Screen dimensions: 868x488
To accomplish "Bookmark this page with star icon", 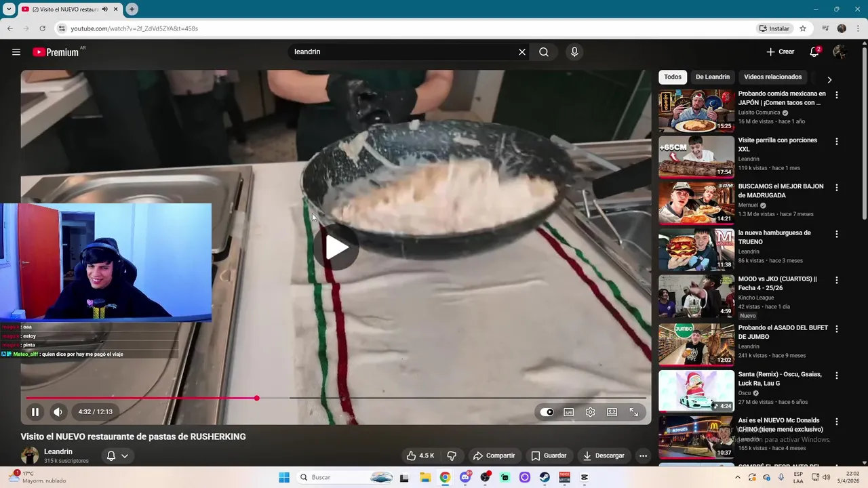I will (803, 28).
